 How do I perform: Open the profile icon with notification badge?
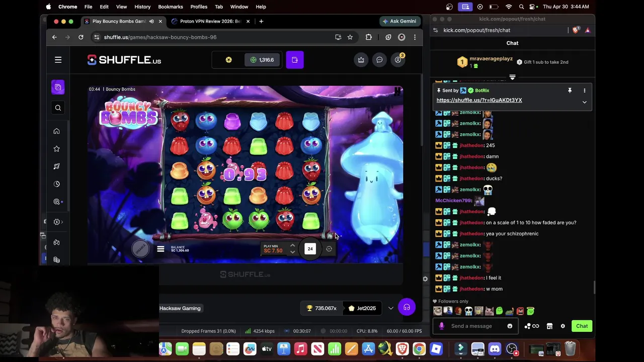[x=398, y=60]
